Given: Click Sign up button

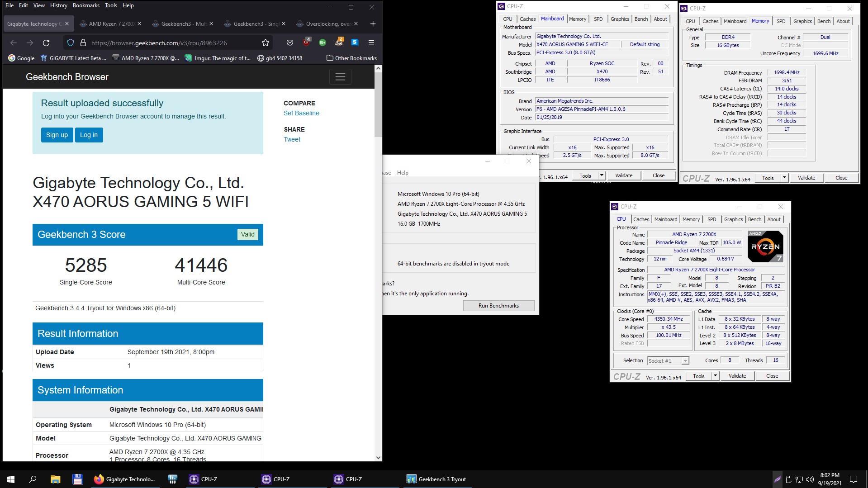Looking at the screenshot, I should click(x=57, y=135).
